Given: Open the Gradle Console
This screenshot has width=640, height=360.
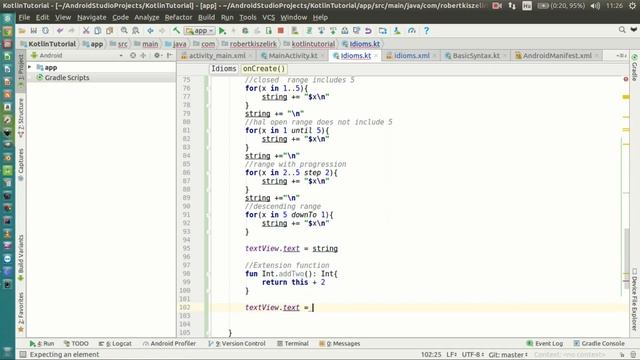Looking at the screenshot, I should 598,344.
